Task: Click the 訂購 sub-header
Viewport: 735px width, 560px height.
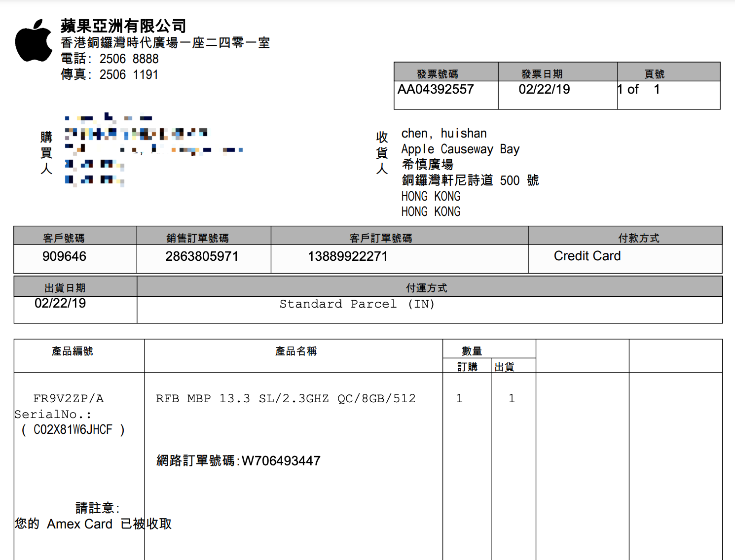Action: coord(467,367)
